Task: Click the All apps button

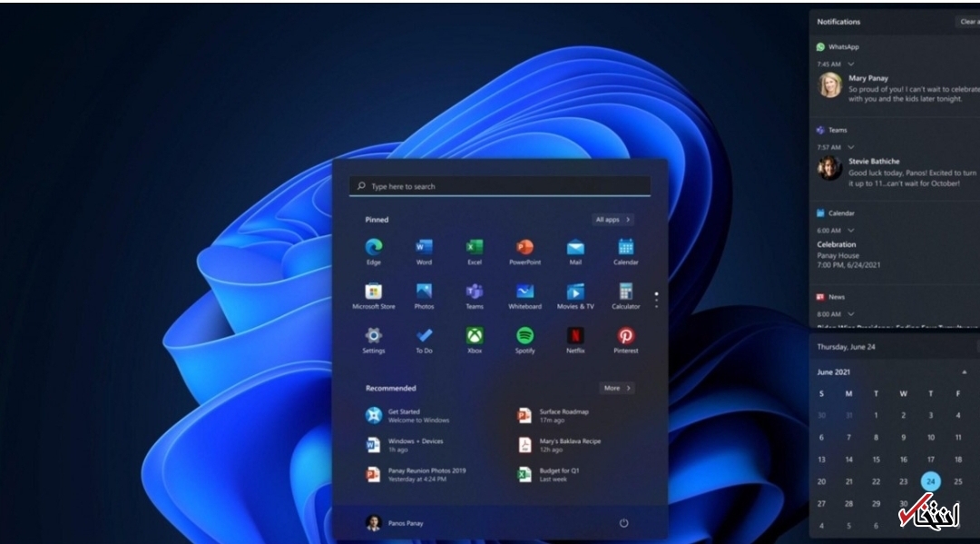Action: coord(613,220)
